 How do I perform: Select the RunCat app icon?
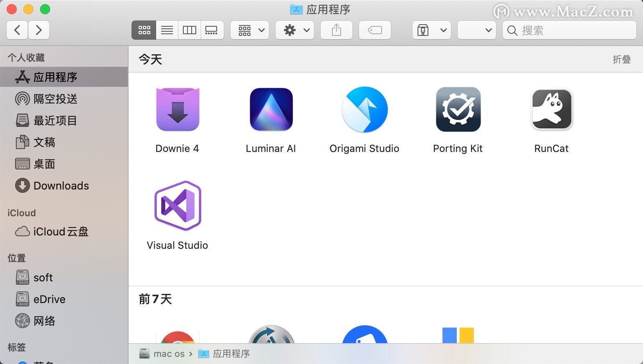tap(552, 109)
